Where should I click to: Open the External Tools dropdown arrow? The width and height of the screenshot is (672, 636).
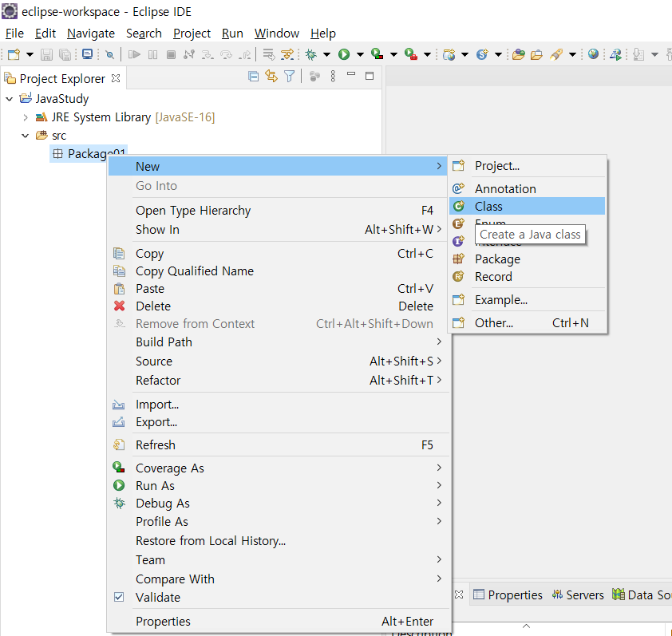coord(427,54)
